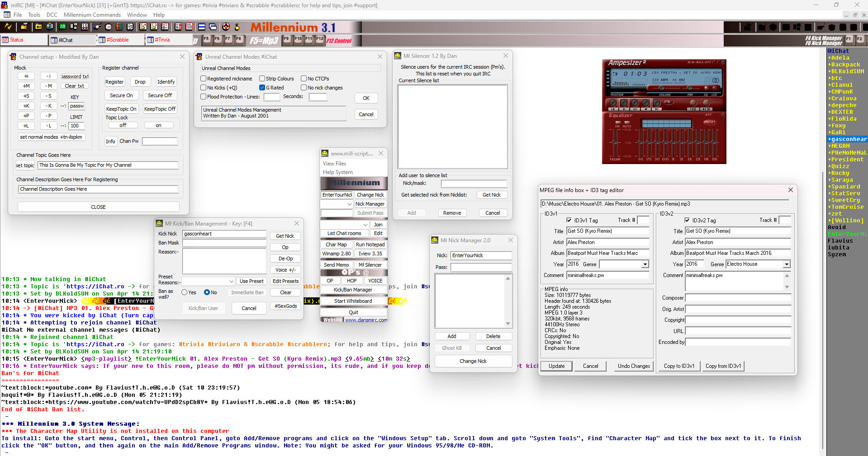The height and width of the screenshot is (456, 868).
Task: Click the lightning bolt Connect toolbar icon
Action: coord(8,26)
